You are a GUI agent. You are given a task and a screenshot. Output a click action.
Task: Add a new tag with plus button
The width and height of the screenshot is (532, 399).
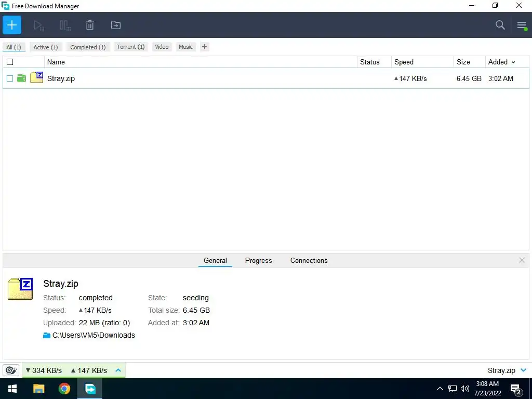[x=205, y=47]
